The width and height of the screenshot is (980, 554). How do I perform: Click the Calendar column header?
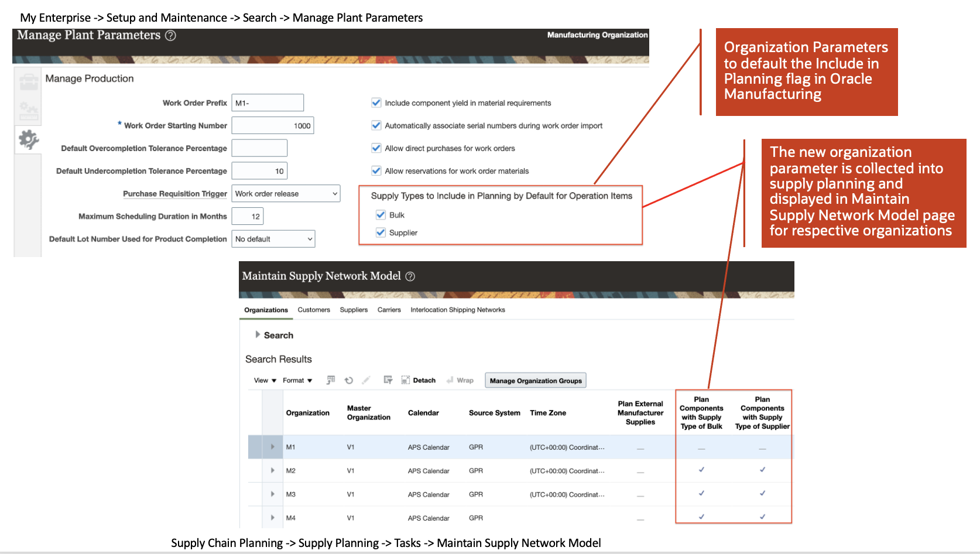tap(423, 413)
